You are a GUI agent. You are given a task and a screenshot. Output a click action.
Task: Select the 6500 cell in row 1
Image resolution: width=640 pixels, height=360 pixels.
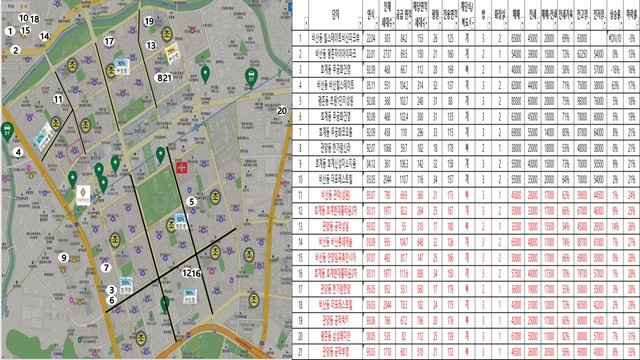point(516,38)
